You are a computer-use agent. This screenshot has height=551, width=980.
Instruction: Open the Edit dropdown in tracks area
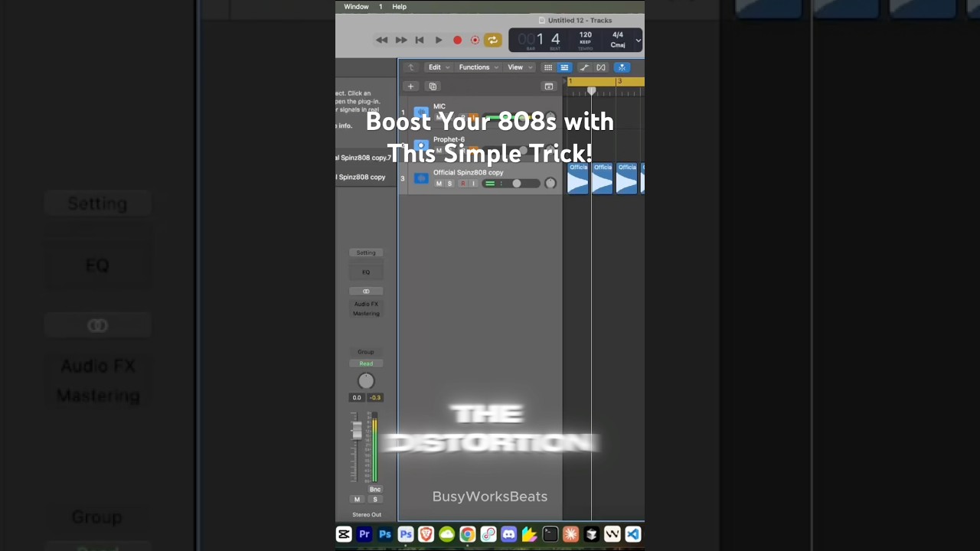click(x=439, y=67)
